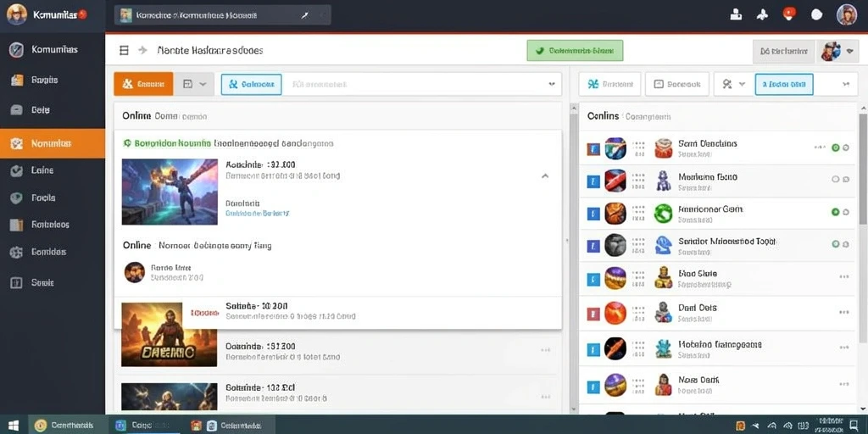
Task: Click the teal creature character icon
Action: [663, 348]
